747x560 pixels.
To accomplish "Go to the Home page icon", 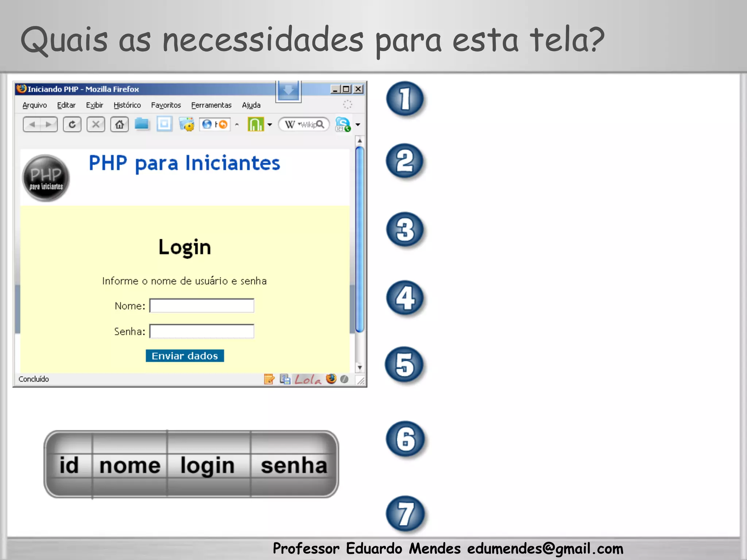I will click(120, 124).
